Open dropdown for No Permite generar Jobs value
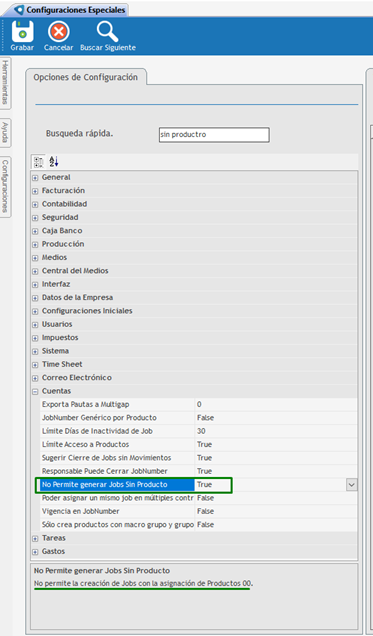This screenshot has height=636, width=373. (x=352, y=485)
